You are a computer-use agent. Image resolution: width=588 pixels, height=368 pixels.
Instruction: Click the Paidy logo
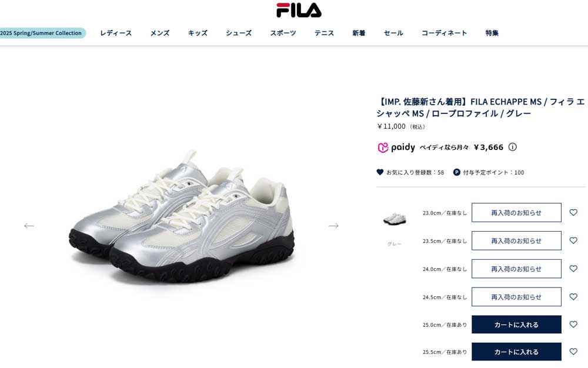(x=396, y=148)
